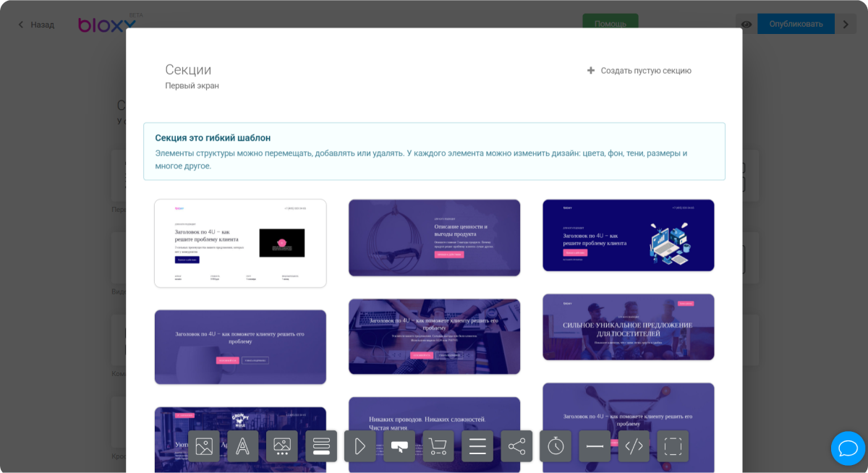Image resolution: width=868 pixels, height=473 pixels.
Task: Click Создать пустую секцию
Action: (646, 71)
